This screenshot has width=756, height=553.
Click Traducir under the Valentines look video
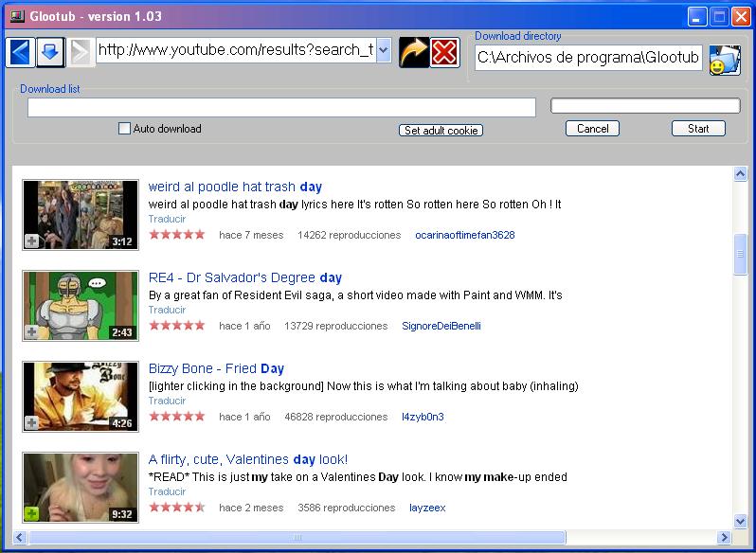pyautogui.click(x=167, y=491)
